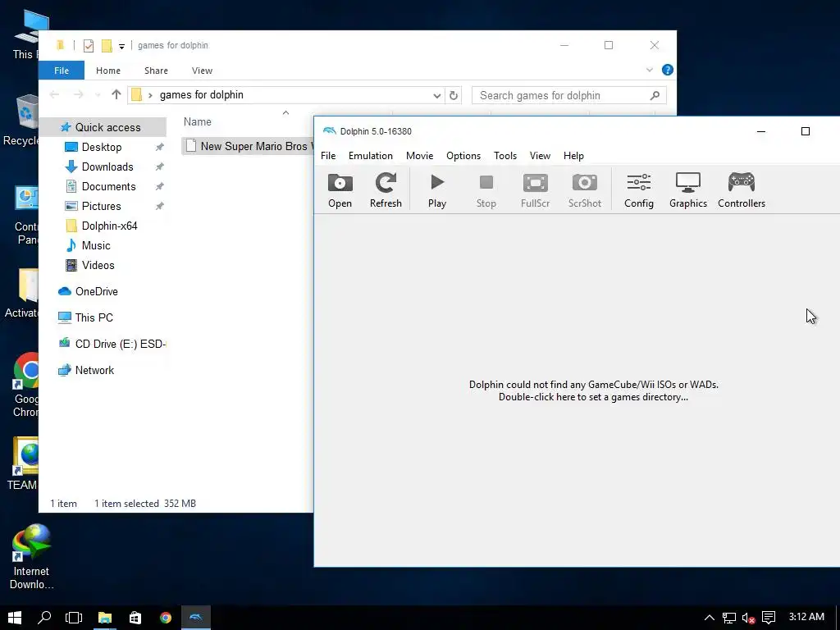Open the Movie menu in Dolphin
This screenshot has height=630, width=840.
click(419, 156)
